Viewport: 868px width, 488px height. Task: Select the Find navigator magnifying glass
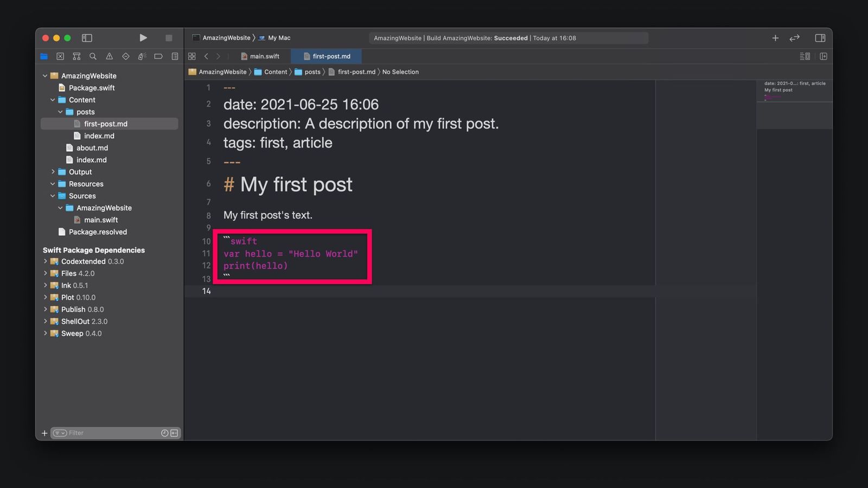tap(92, 56)
